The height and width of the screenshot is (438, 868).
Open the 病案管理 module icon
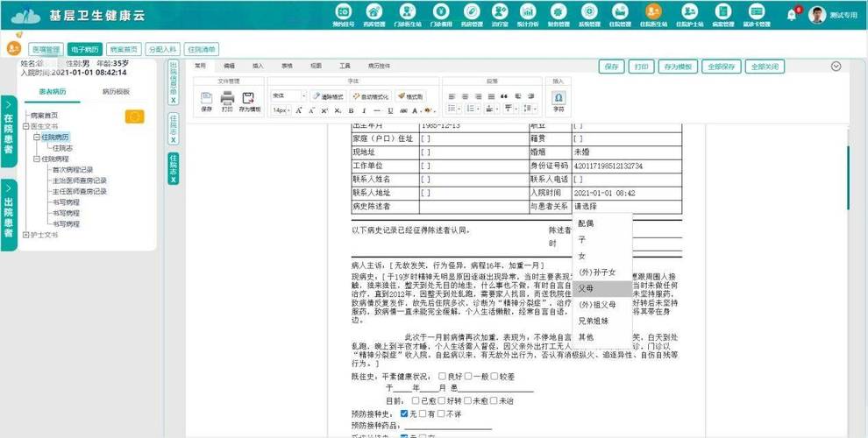click(722, 11)
